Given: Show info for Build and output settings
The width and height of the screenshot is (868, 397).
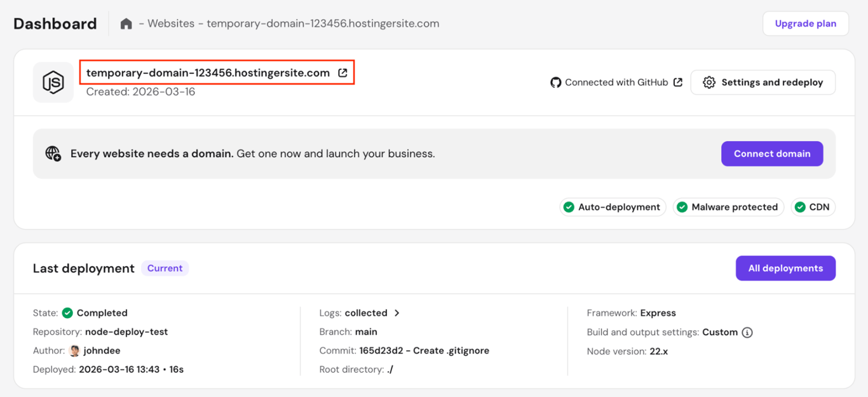Looking at the screenshot, I should (x=747, y=332).
